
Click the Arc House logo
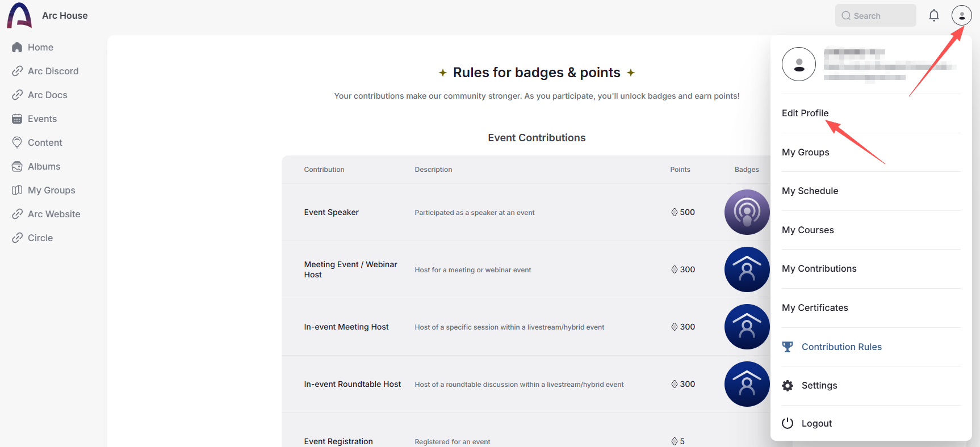click(18, 15)
